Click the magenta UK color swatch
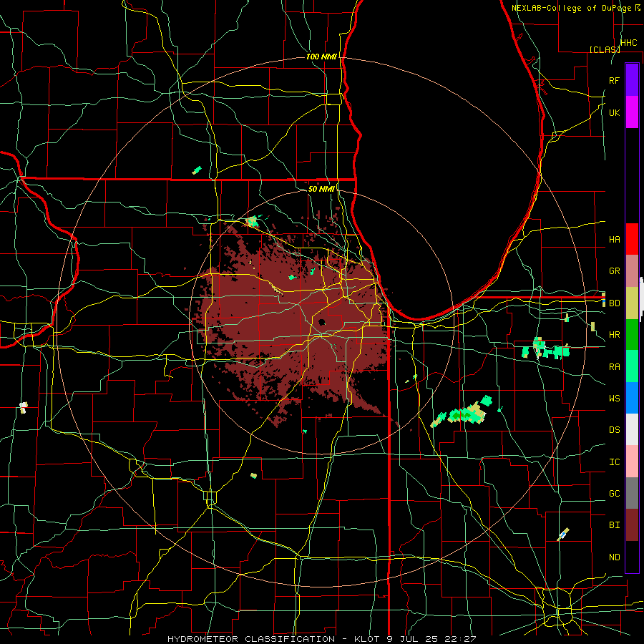 [x=632, y=112]
